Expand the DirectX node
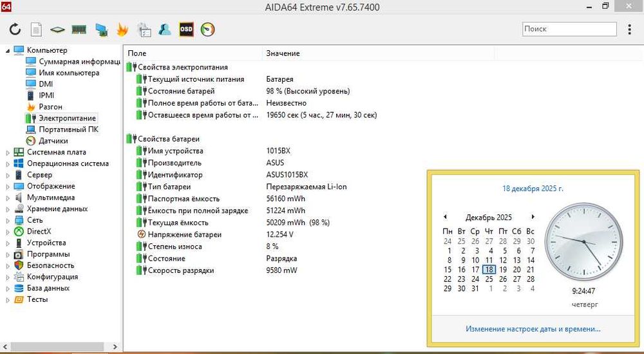 point(7,232)
